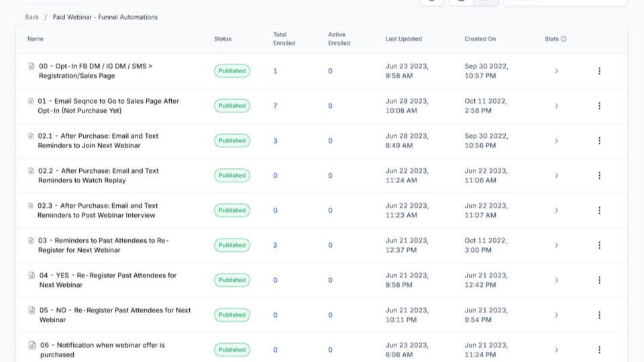644x362 pixels.
Task: Expand stats chevron for 02.1 row
Action: pyautogui.click(x=557, y=141)
